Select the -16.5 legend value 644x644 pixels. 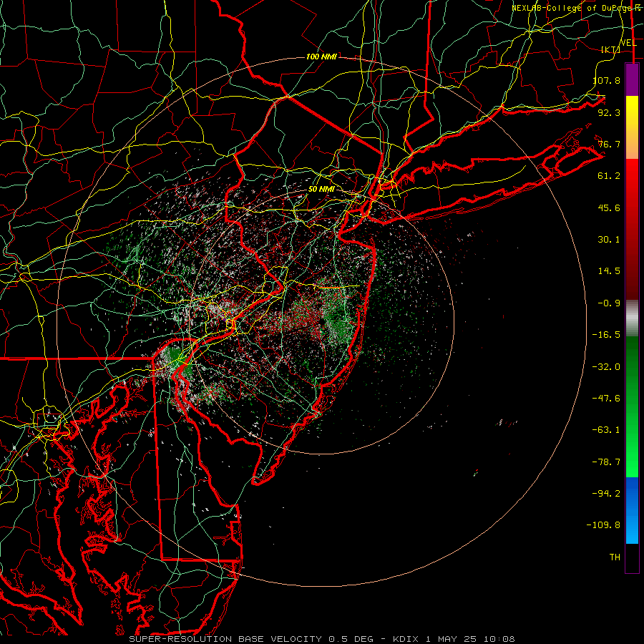point(607,335)
